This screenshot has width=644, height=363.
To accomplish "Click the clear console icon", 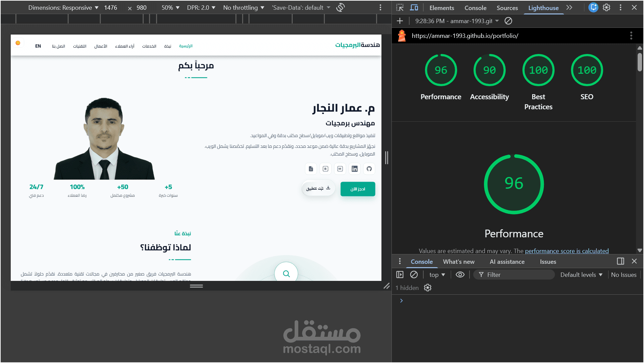I will pyautogui.click(x=414, y=275).
